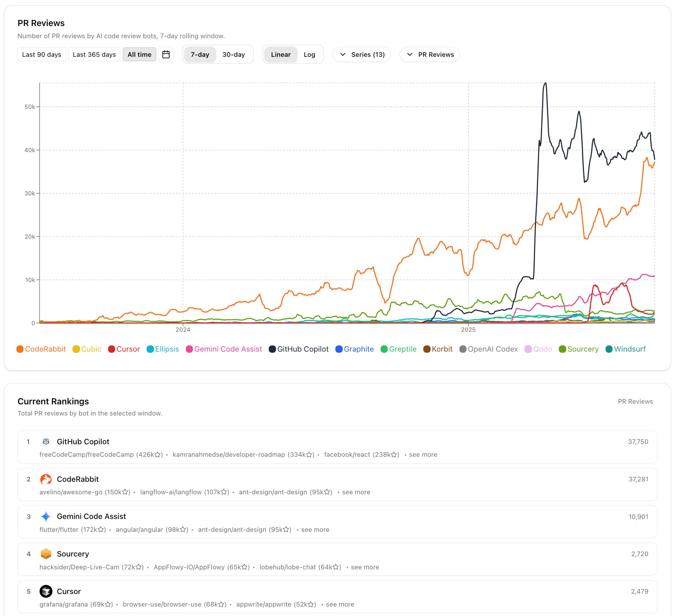The height and width of the screenshot is (616, 677).
Task: Click the CodeRabbit rabbit logo icon
Action: (46, 479)
